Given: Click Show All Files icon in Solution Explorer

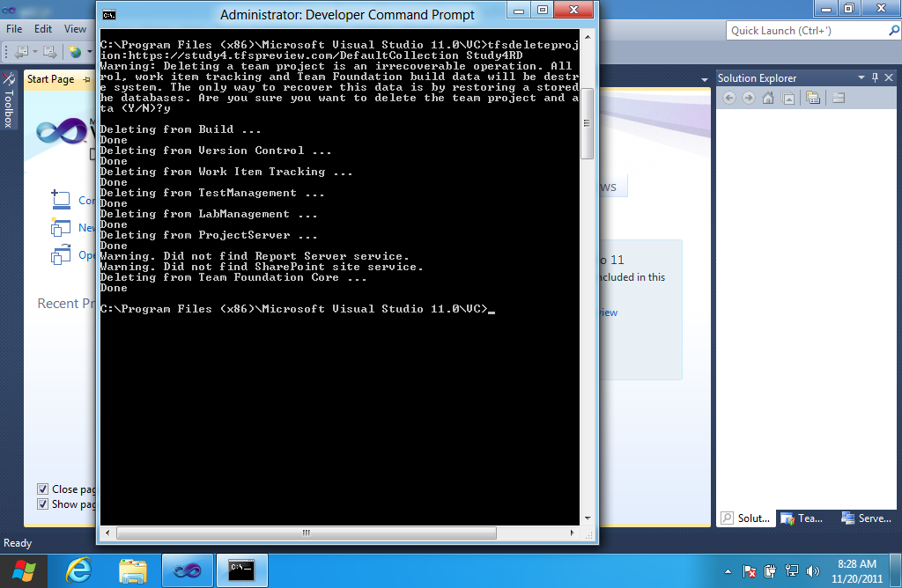Looking at the screenshot, I should pos(813,98).
